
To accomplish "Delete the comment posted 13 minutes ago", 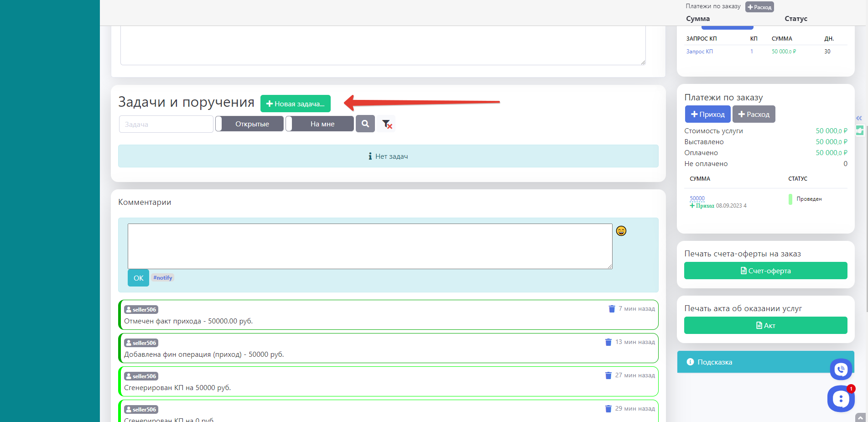I will (x=608, y=342).
